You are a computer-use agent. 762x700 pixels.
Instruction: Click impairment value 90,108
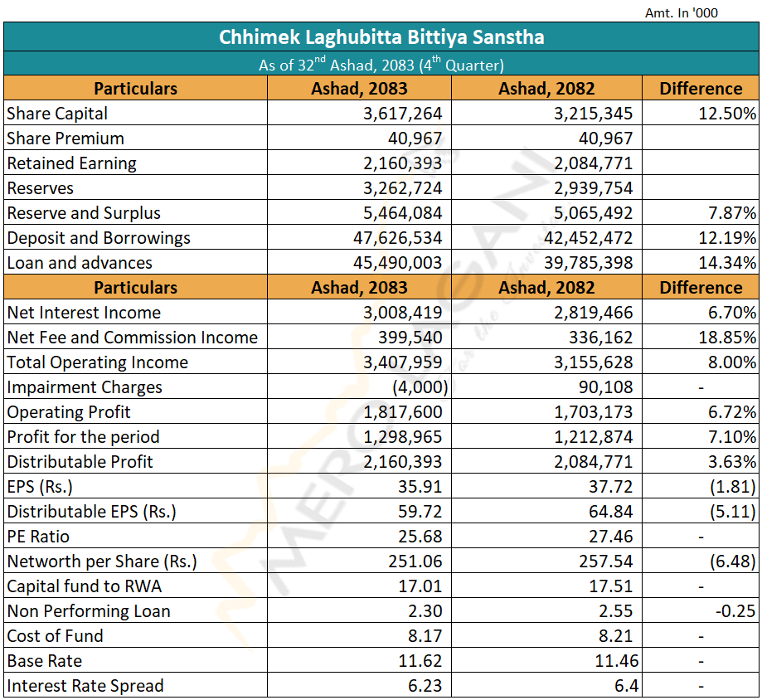tap(605, 387)
